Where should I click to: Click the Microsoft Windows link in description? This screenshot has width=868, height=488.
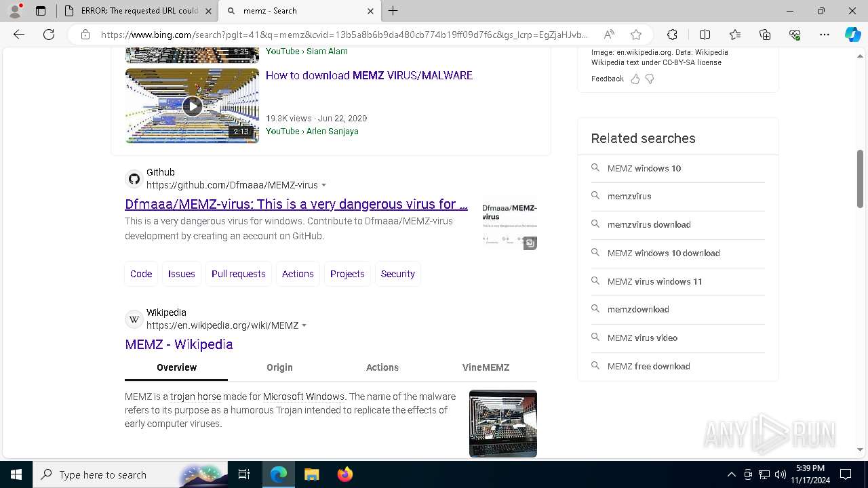pyautogui.click(x=303, y=396)
